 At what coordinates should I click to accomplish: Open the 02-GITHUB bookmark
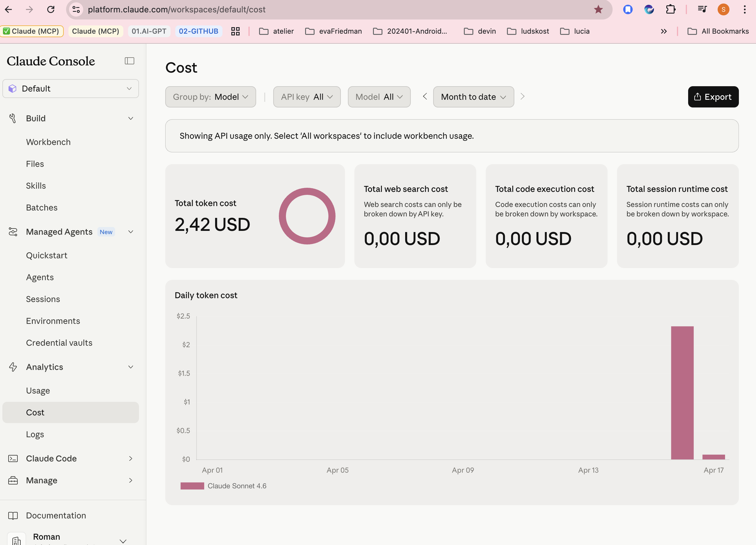tap(199, 31)
